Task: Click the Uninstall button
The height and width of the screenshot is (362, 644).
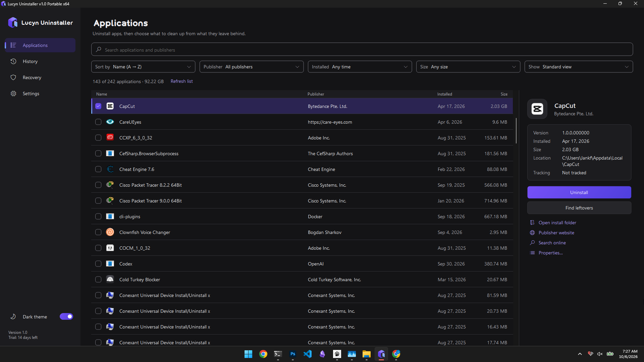Action: point(579,192)
